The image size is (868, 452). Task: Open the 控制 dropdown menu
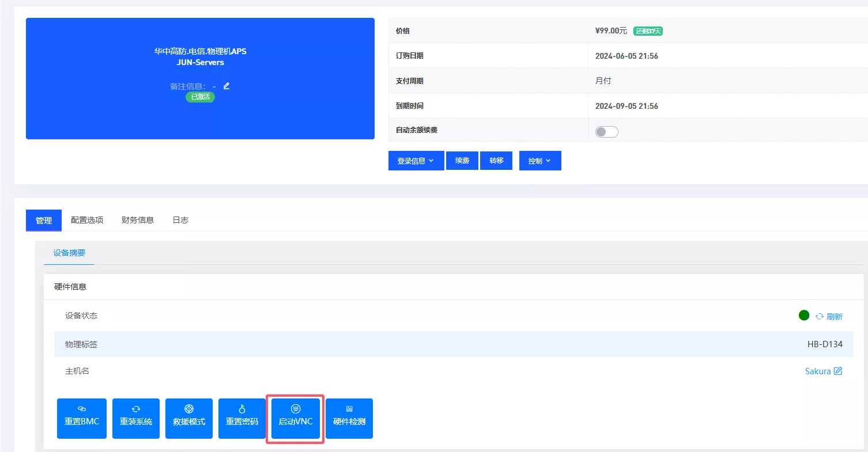[540, 161]
